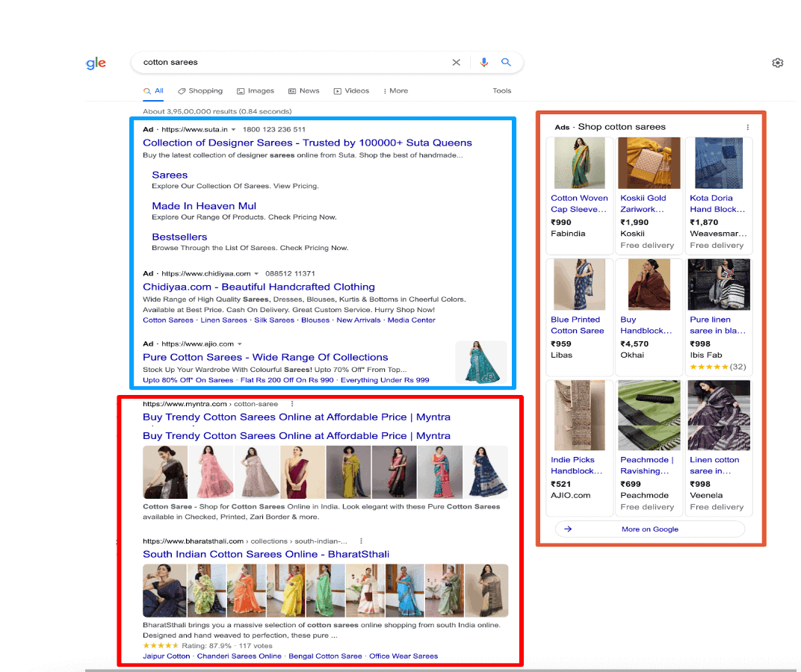Click the Fabindia green saree product image
801x672 pixels.
(x=579, y=164)
